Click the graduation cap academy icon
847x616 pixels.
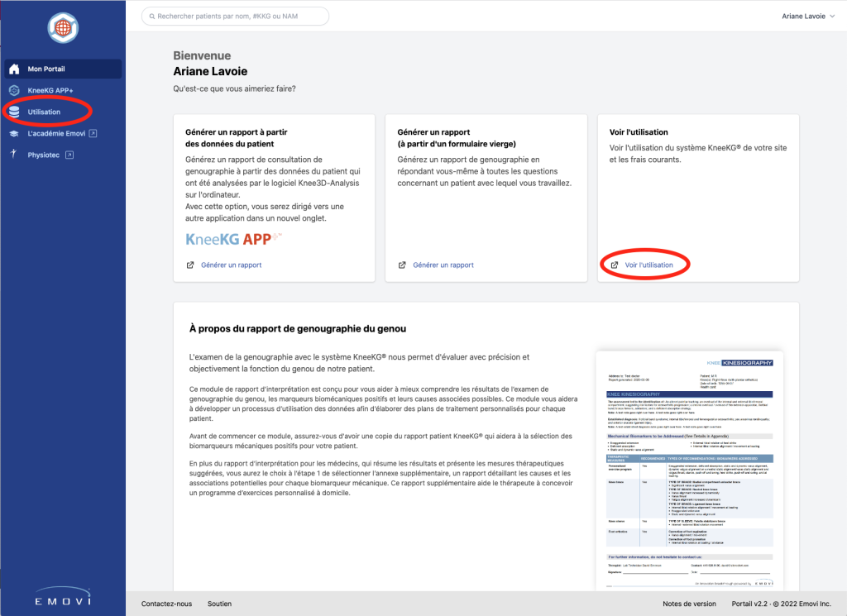15,133
